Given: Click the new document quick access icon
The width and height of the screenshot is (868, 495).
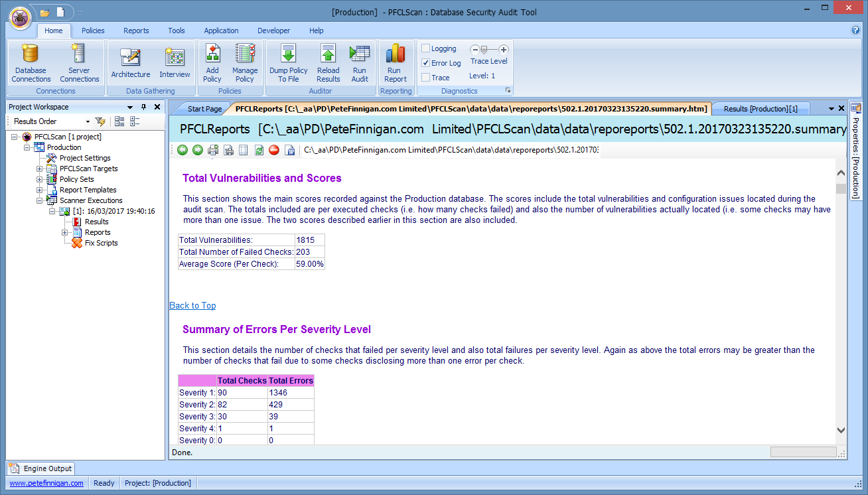Looking at the screenshot, I should (x=61, y=13).
